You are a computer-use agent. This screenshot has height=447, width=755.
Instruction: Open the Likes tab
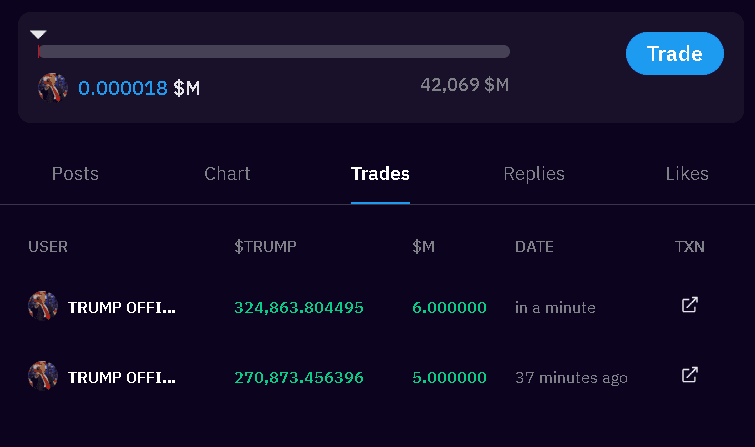(x=687, y=174)
